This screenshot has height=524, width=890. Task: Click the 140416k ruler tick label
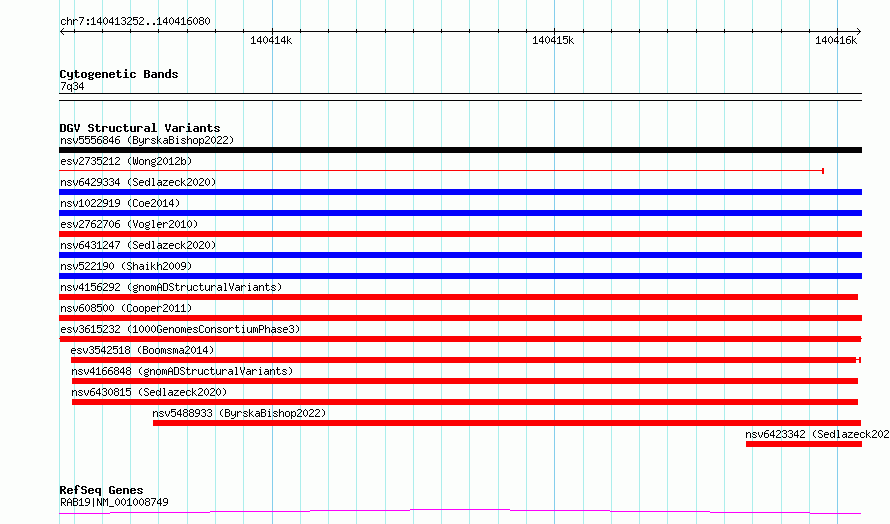pyautogui.click(x=836, y=40)
